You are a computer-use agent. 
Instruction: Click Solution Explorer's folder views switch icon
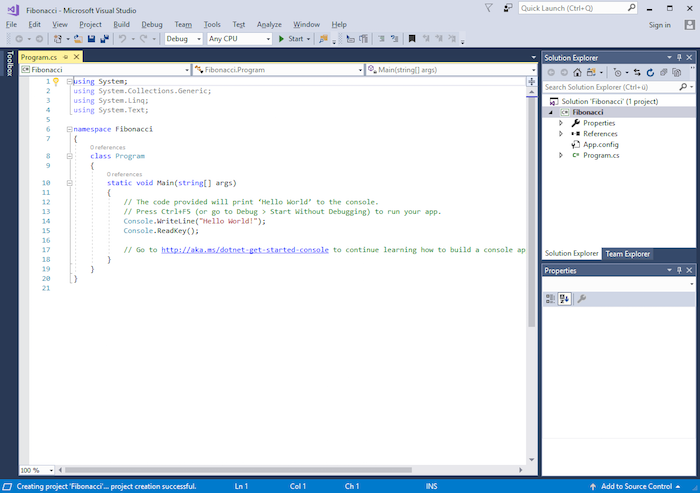(591, 72)
